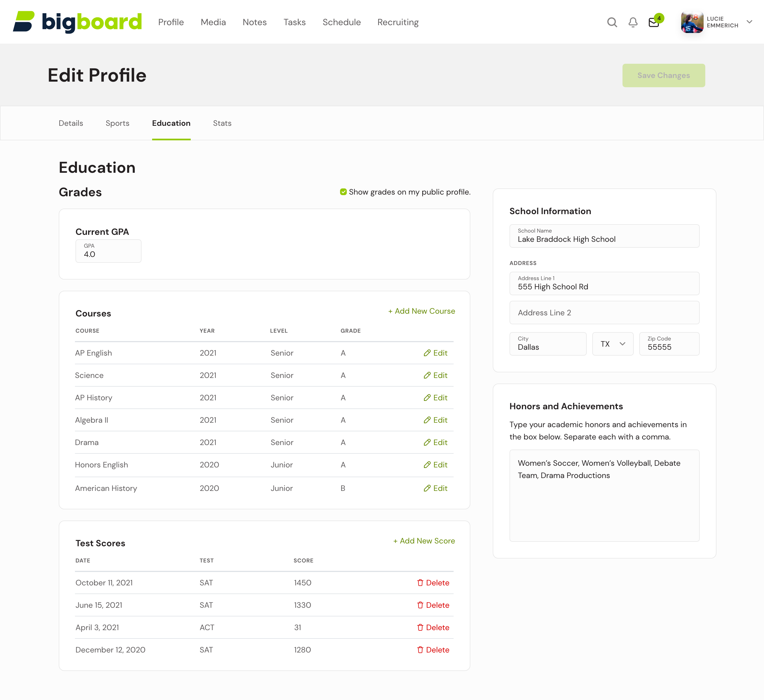This screenshot has width=764, height=700.
Task: Edit the American History course
Action: tap(435, 488)
